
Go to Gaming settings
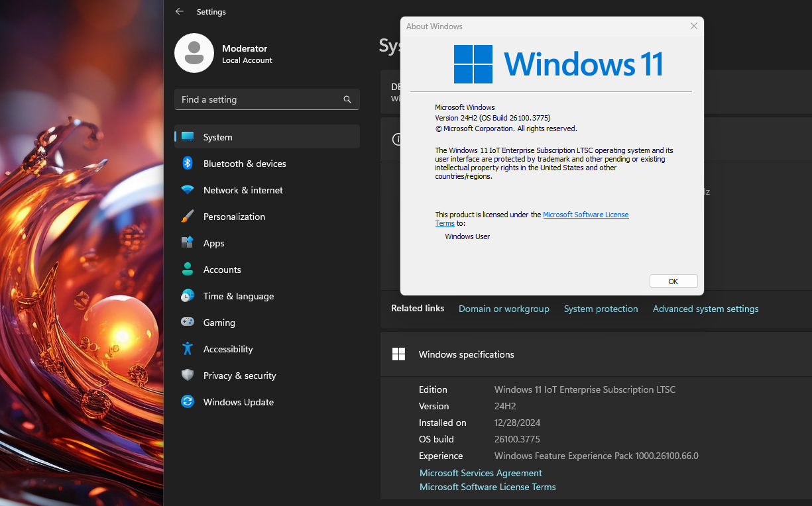click(x=267, y=323)
